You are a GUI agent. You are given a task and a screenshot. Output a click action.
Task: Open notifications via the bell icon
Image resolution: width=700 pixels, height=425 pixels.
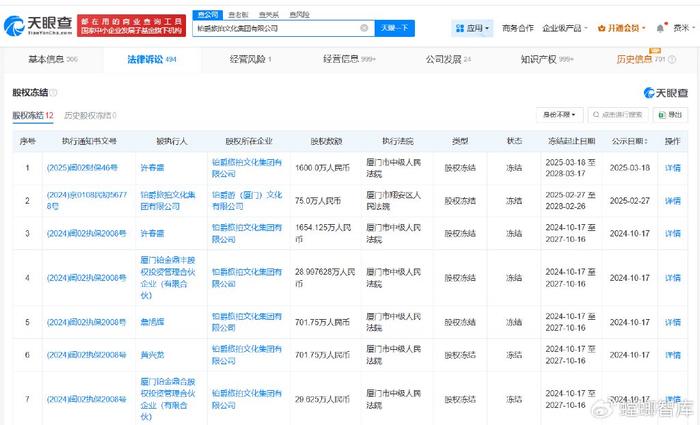[x=660, y=28]
